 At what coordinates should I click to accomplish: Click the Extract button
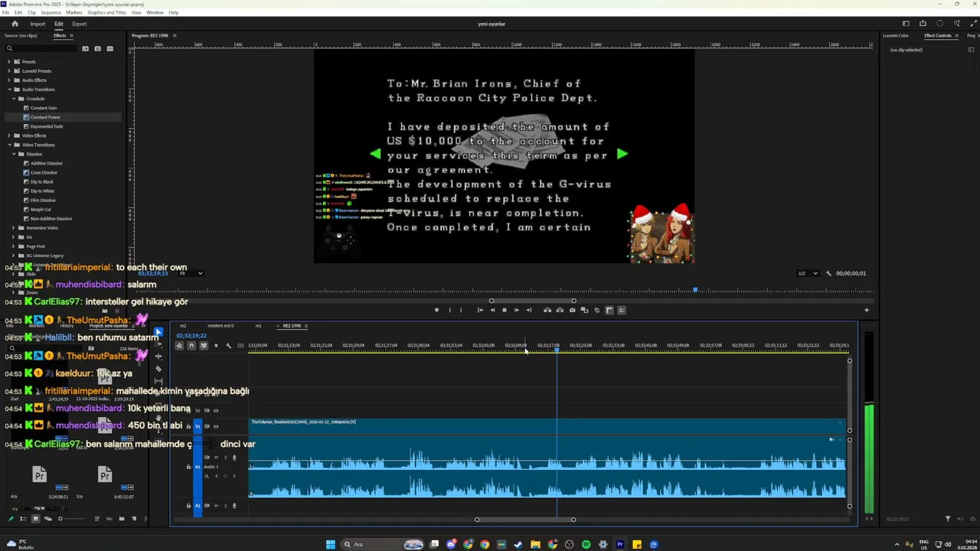[560, 310]
